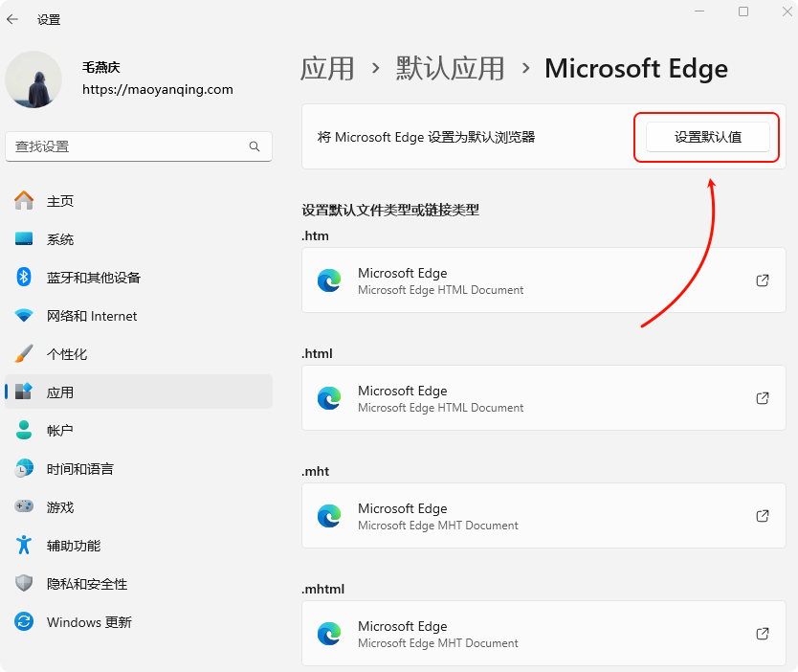798x672 pixels.
Task: Select 个性化 in the sidebar
Action: point(67,354)
